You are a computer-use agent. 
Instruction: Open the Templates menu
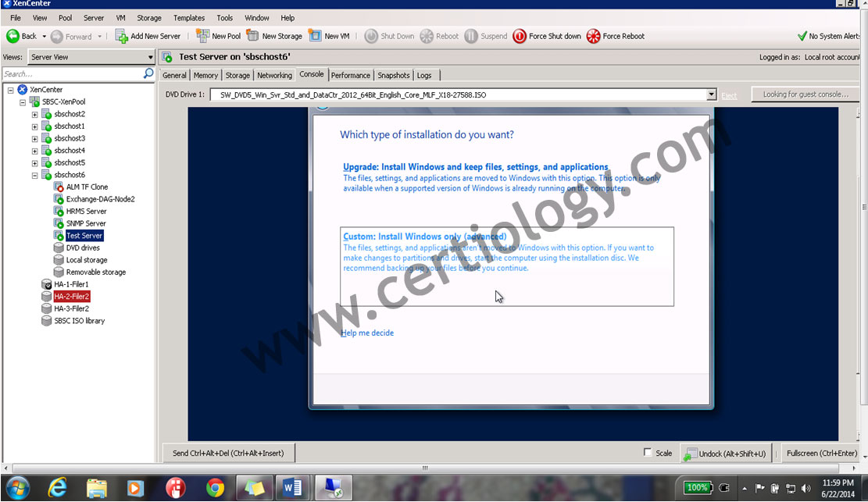click(x=189, y=18)
